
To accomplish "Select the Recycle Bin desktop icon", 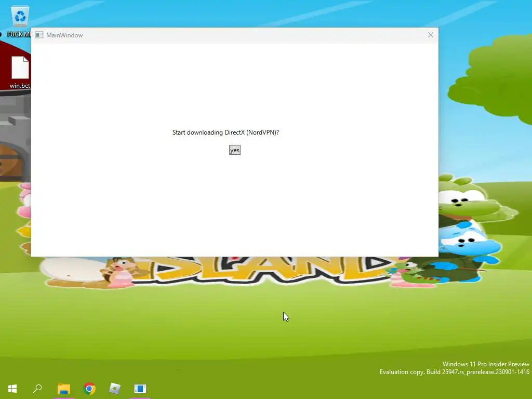I will (x=20, y=21).
